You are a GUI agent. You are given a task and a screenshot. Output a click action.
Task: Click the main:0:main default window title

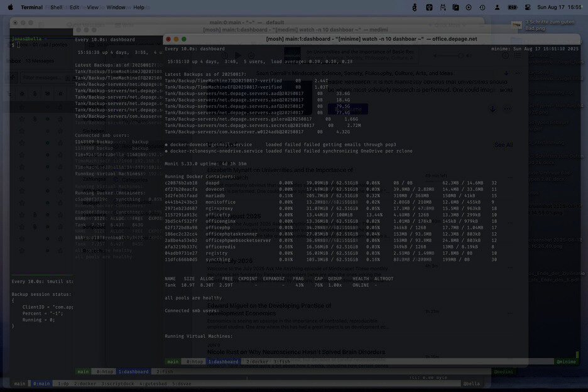click(246, 23)
